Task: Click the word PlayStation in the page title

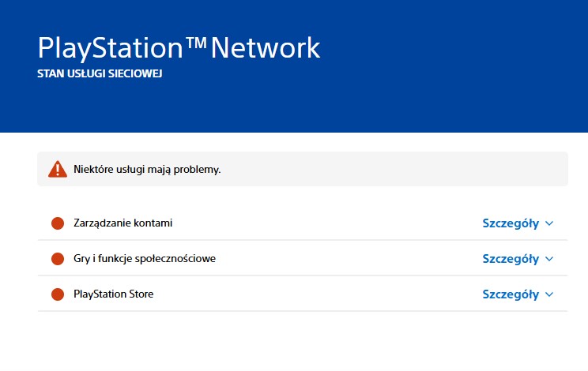Action: tap(110, 49)
